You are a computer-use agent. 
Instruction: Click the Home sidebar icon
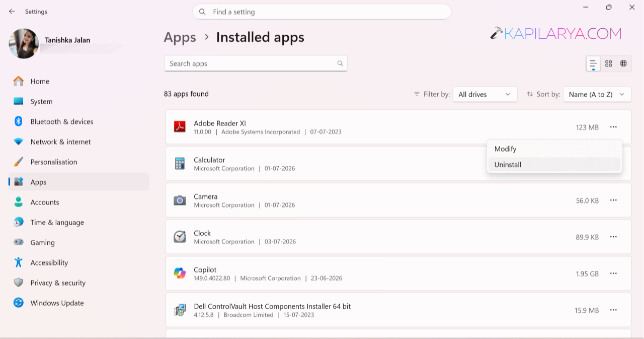click(19, 81)
